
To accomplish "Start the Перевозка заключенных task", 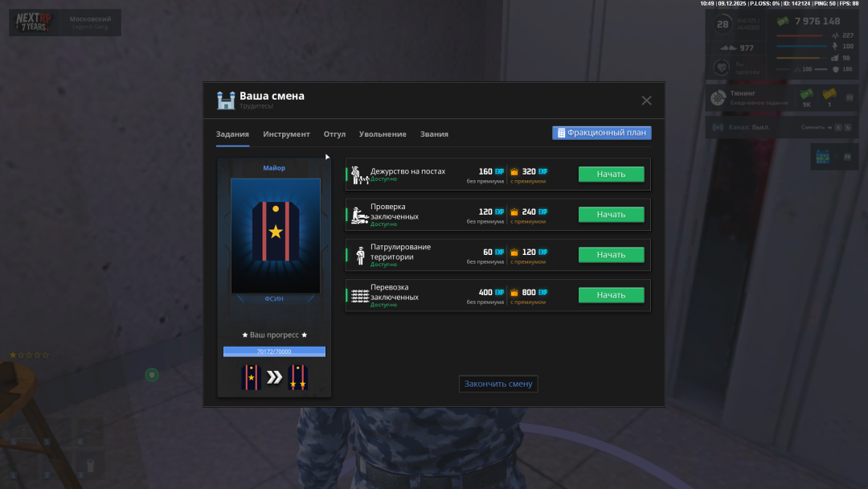I will click(x=611, y=295).
